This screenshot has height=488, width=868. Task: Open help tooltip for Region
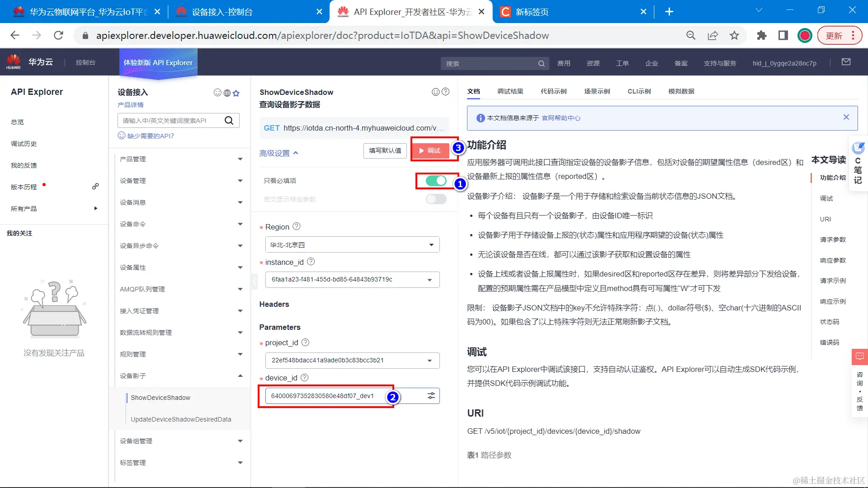coord(297,226)
